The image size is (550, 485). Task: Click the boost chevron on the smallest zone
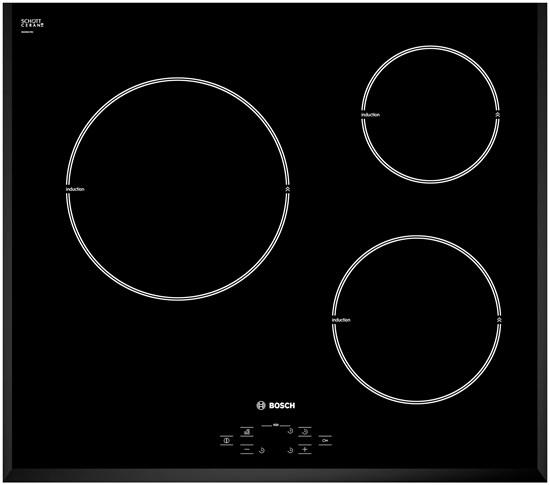497,115
